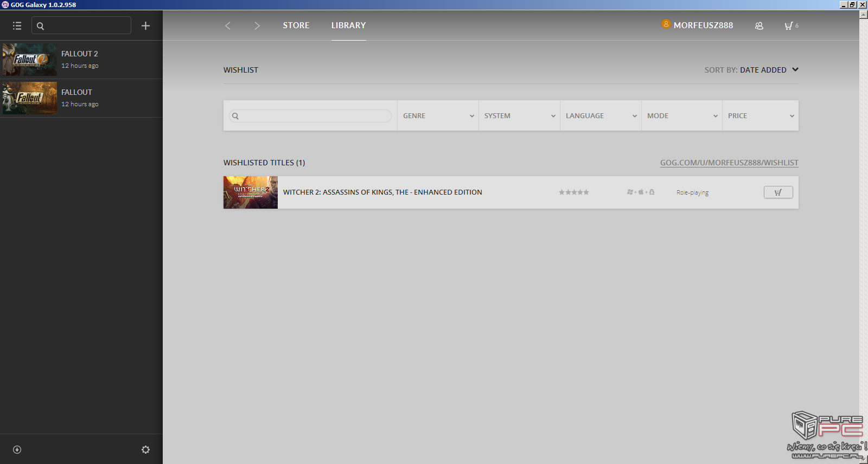Open settings with the gear icon
The width and height of the screenshot is (868, 464).
[145, 449]
